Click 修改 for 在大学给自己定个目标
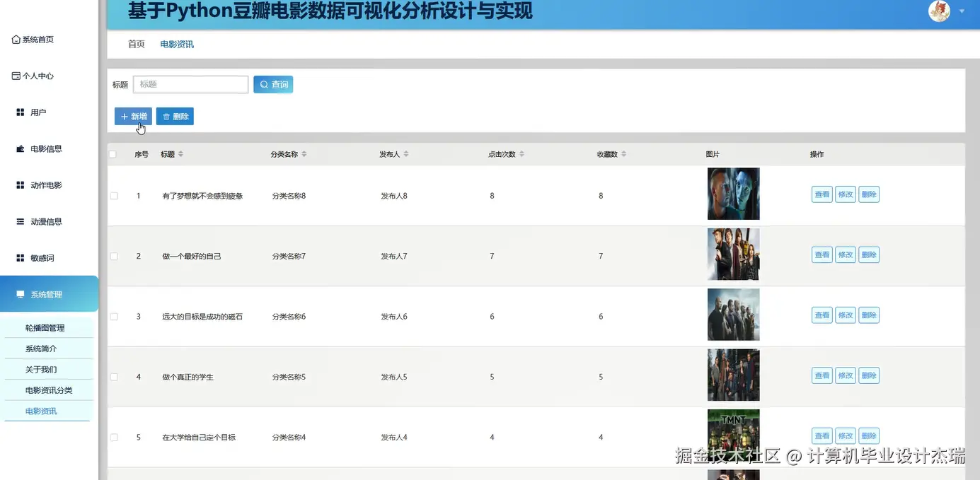The image size is (980, 480). click(x=846, y=436)
